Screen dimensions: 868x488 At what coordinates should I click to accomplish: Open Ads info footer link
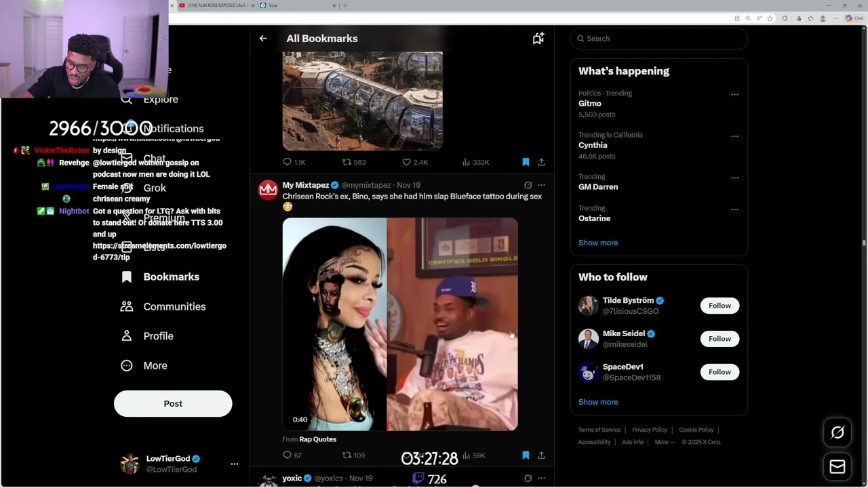click(x=633, y=442)
